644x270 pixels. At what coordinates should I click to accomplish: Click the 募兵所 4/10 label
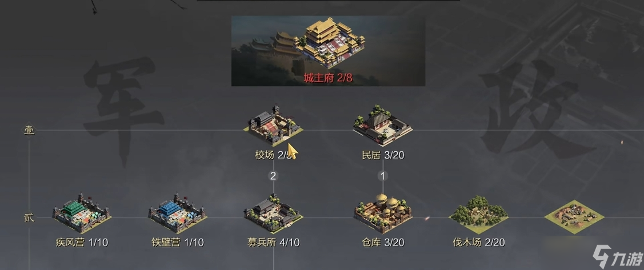[x=274, y=243]
